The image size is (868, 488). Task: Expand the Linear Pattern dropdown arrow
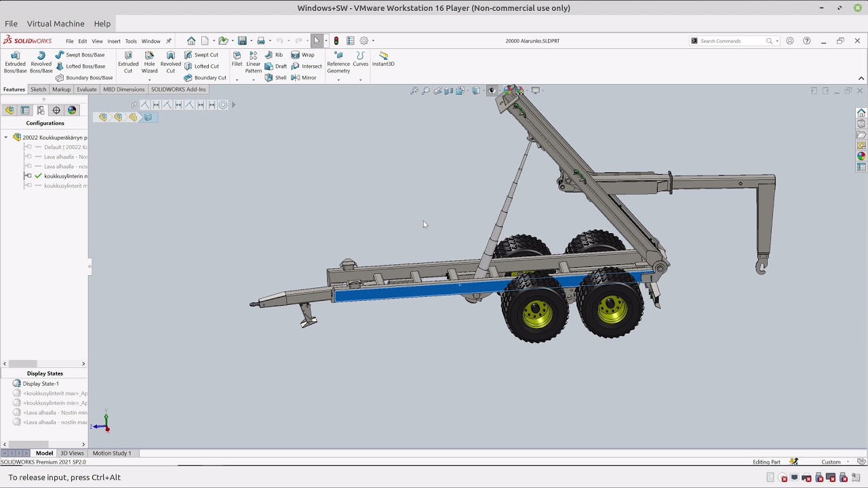(253, 79)
